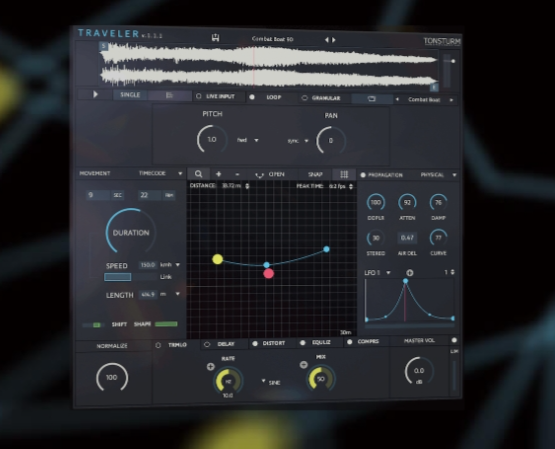Click the DURATION knob
Viewport: 555px width, 449px height.
click(x=131, y=232)
